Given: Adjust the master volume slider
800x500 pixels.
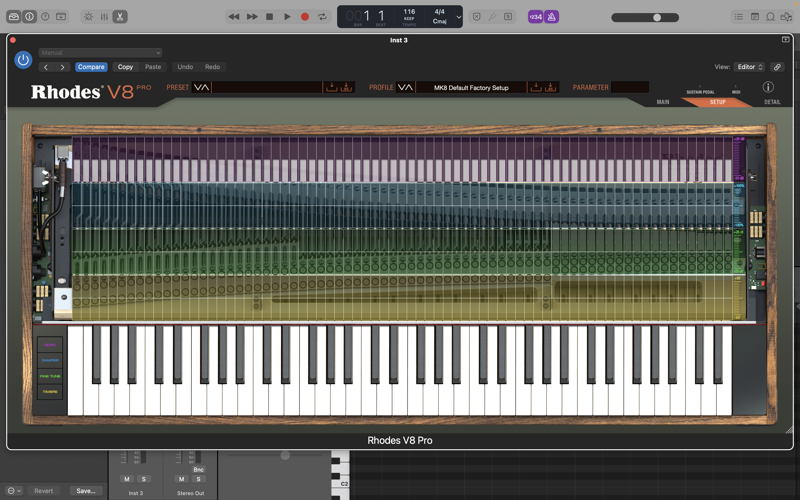Looking at the screenshot, I should [x=645, y=17].
